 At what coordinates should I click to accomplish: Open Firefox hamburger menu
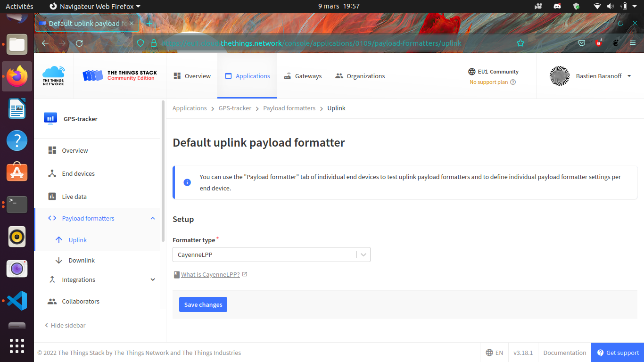coord(633,43)
